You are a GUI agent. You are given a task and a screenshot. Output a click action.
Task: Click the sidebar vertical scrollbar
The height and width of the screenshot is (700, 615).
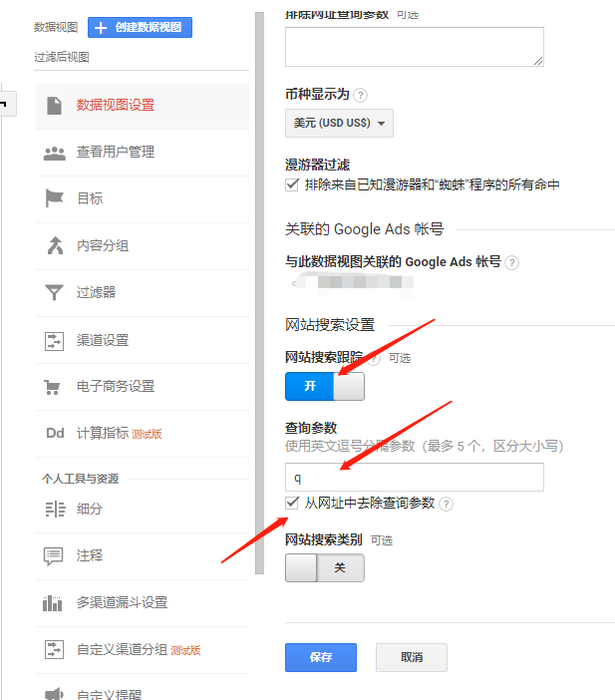coord(260,293)
